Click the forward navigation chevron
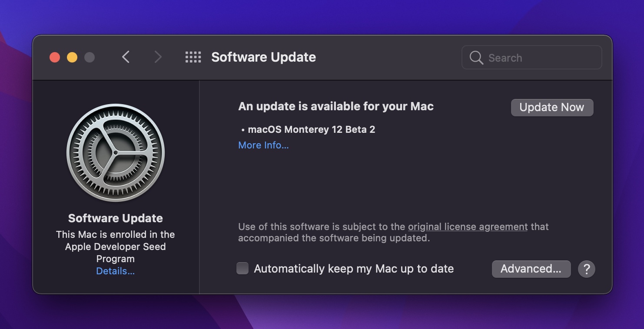The width and height of the screenshot is (644, 329). (x=158, y=57)
